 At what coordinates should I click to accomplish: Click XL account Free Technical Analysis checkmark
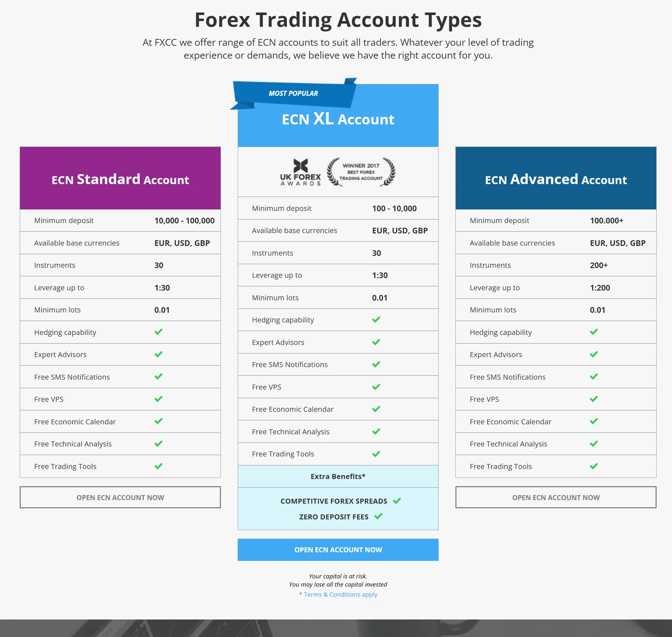[x=376, y=431]
